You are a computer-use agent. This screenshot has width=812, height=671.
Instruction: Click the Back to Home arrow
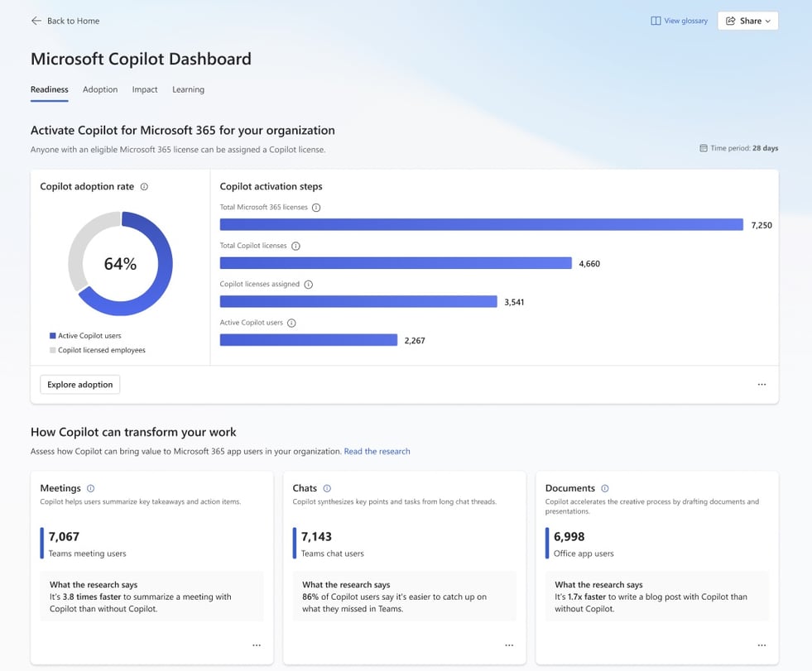[x=35, y=21]
